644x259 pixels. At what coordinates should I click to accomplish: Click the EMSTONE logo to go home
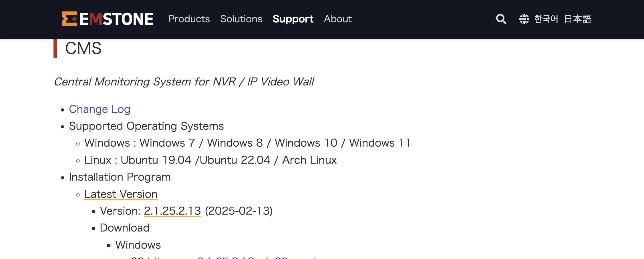[108, 19]
